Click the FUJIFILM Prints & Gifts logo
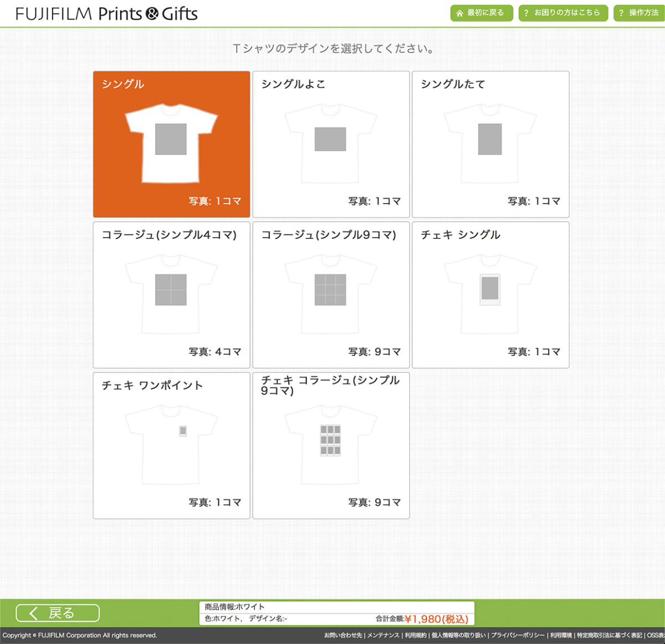Image resolution: width=665 pixels, height=644 pixels. (x=106, y=14)
